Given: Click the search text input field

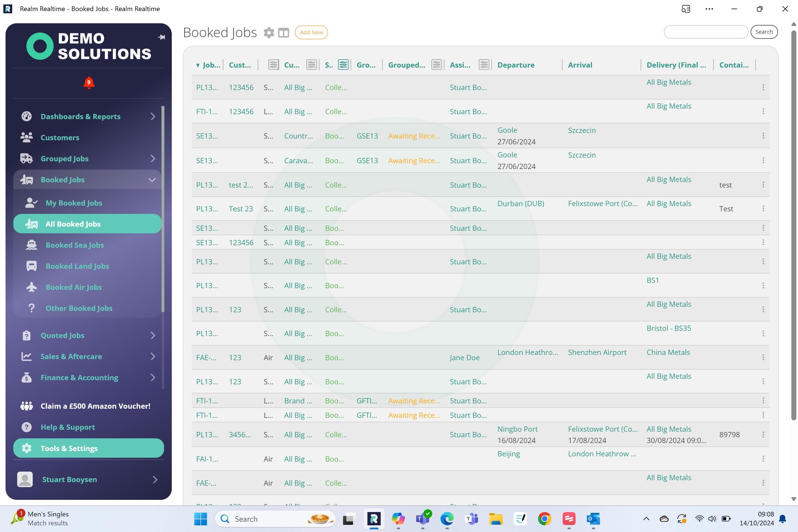Looking at the screenshot, I should (706, 32).
